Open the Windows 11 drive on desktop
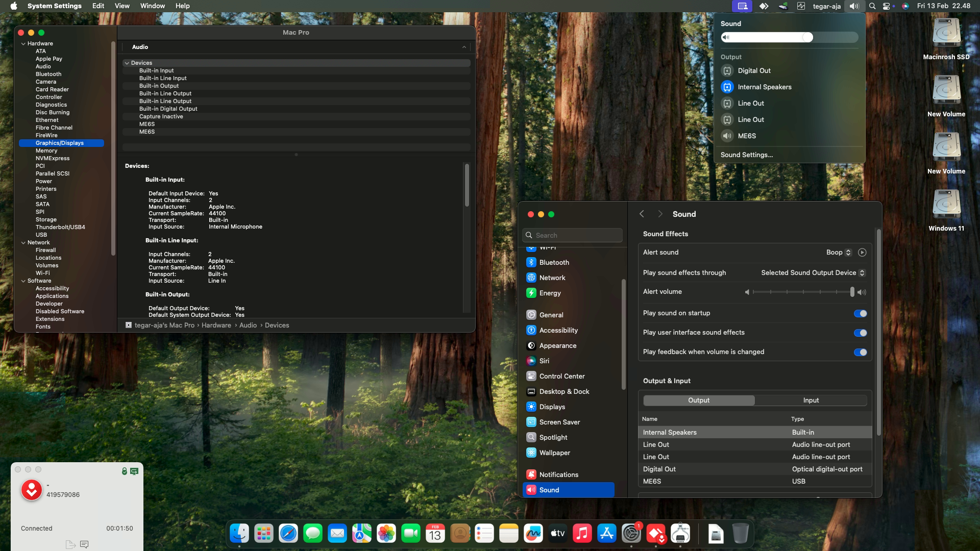Screen dimensions: 980x551 click(x=946, y=210)
